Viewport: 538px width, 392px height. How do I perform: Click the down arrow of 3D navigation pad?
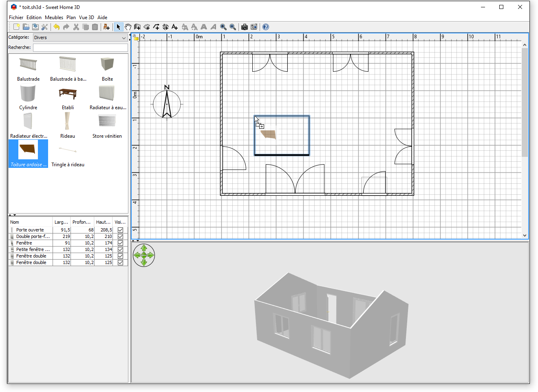click(144, 263)
